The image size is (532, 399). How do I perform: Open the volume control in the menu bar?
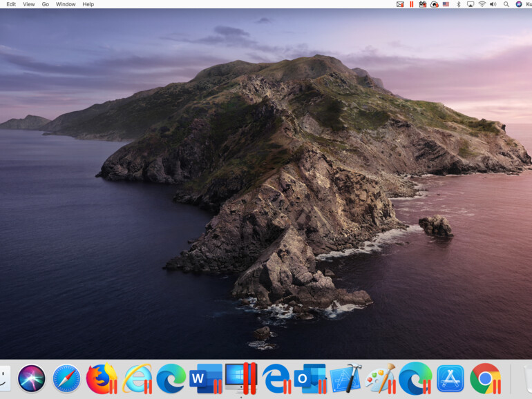(493, 4)
